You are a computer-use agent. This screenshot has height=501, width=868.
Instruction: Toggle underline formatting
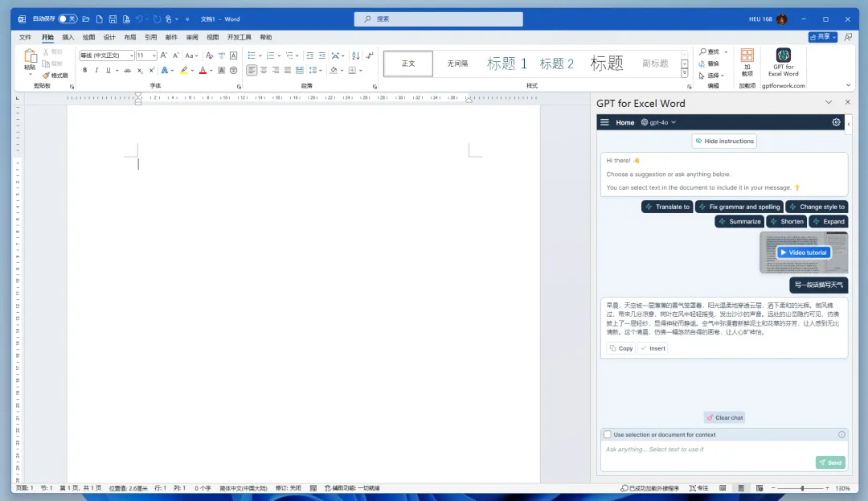click(x=108, y=70)
